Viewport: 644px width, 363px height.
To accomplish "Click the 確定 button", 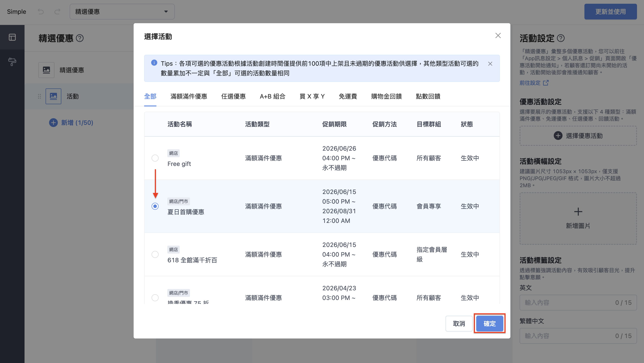I will (490, 324).
